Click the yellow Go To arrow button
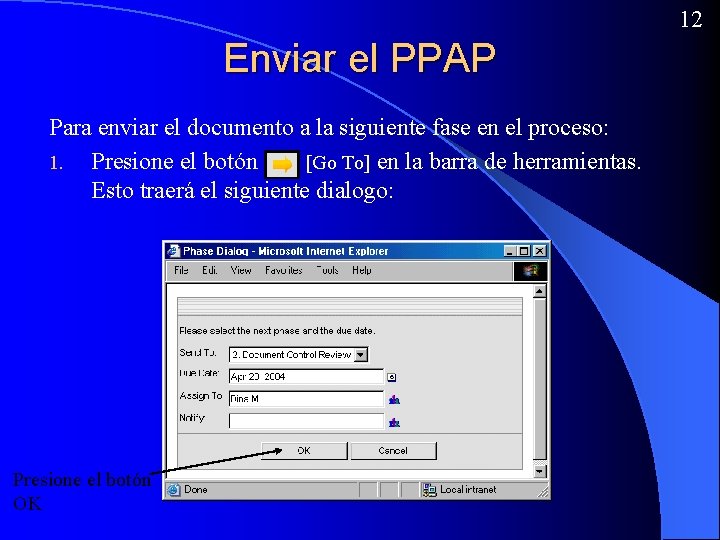The height and width of the screenshot is (540, 720). coord(282,164)
